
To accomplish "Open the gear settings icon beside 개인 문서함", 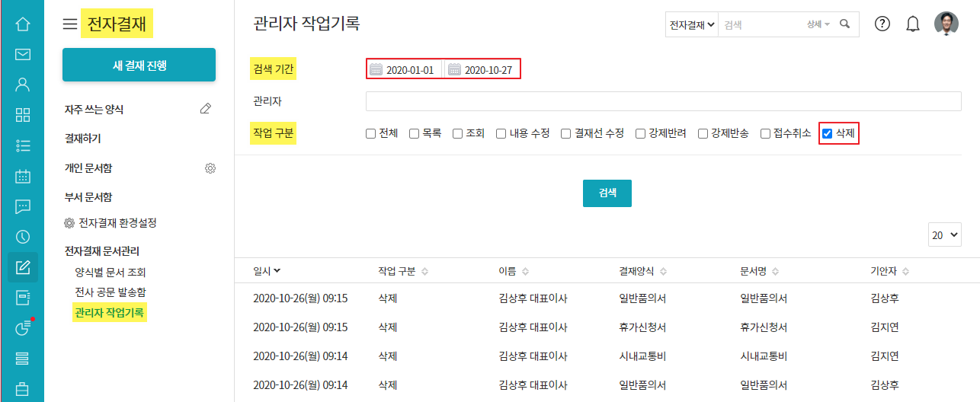I will pos(210,167).
